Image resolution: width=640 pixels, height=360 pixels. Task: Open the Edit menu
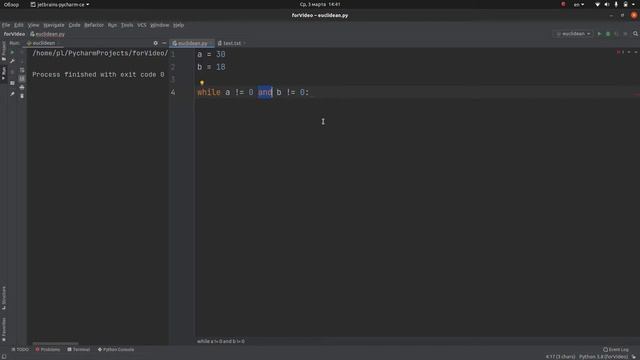19,25
